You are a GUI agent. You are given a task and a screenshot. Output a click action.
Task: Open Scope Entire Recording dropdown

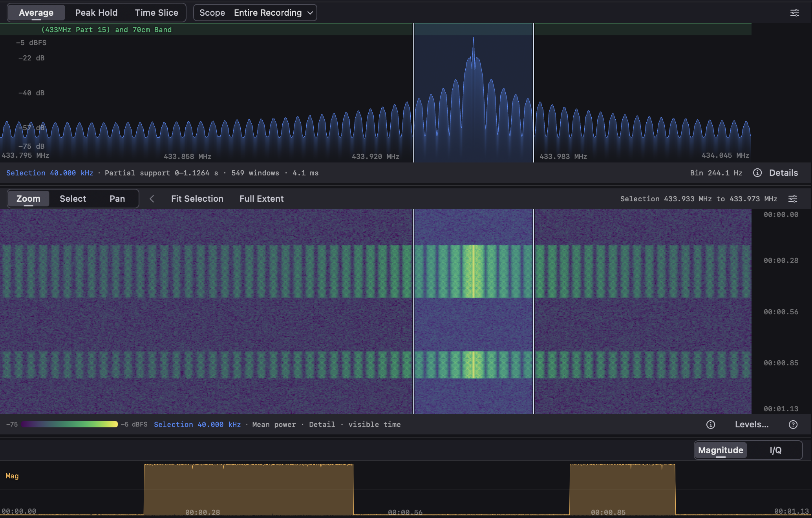pos(255,13)
